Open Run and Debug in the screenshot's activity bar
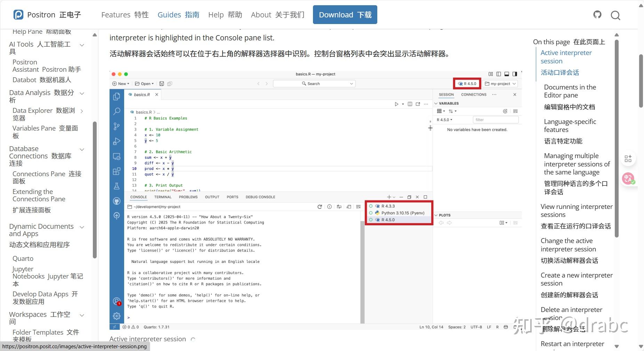The image size is (644, 351). [x=117, y=141]
